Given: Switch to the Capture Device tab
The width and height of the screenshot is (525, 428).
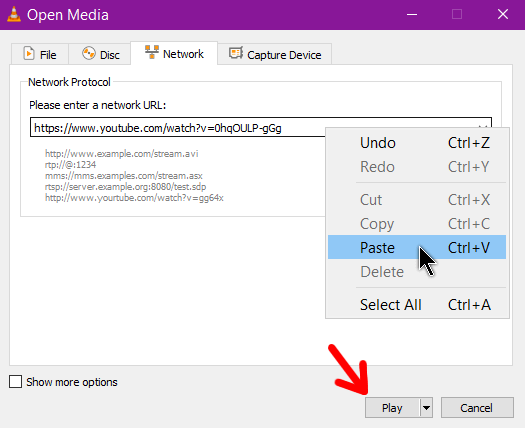Looking at the screenshot, I should (275, 54).
